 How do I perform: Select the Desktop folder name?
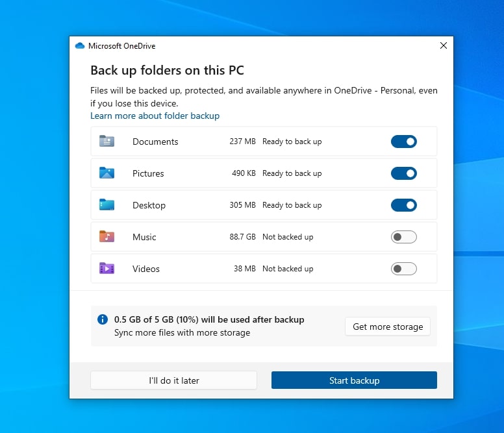click(x=149, y=205)
